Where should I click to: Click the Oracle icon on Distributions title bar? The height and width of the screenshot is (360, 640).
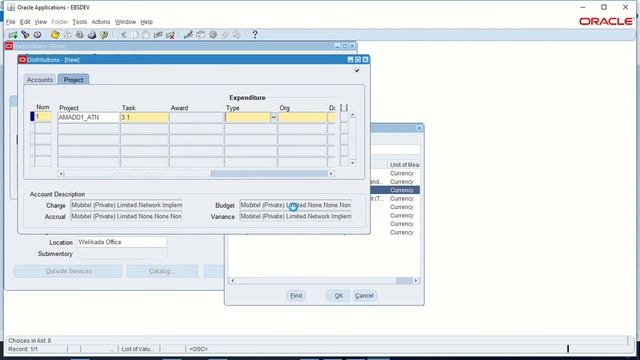pos(22,60)
